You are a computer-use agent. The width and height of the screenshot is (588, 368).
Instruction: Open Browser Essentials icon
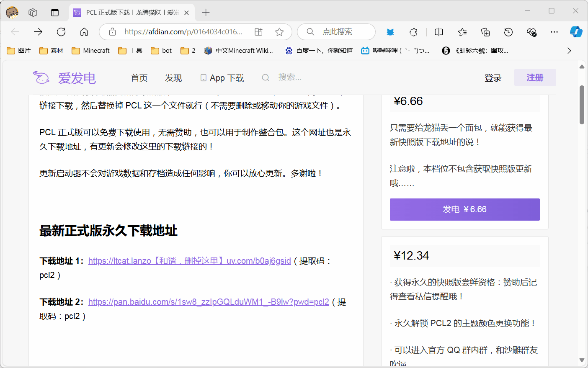531,32
